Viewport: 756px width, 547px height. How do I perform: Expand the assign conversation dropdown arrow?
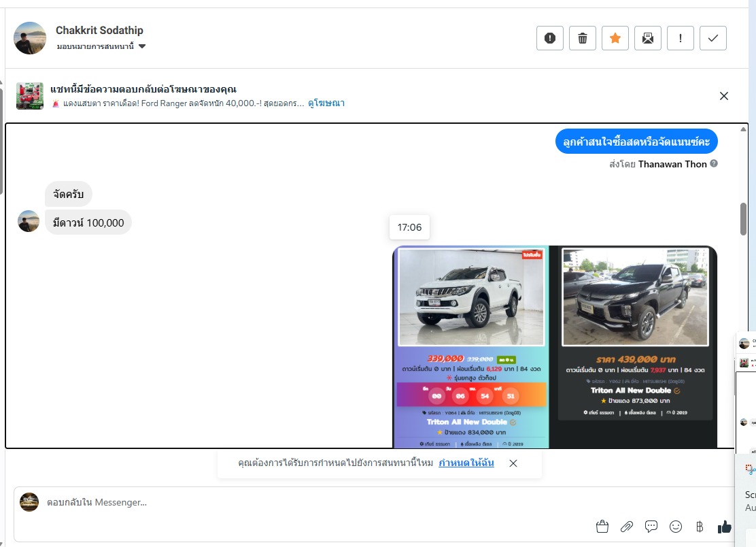coord(141,46)
